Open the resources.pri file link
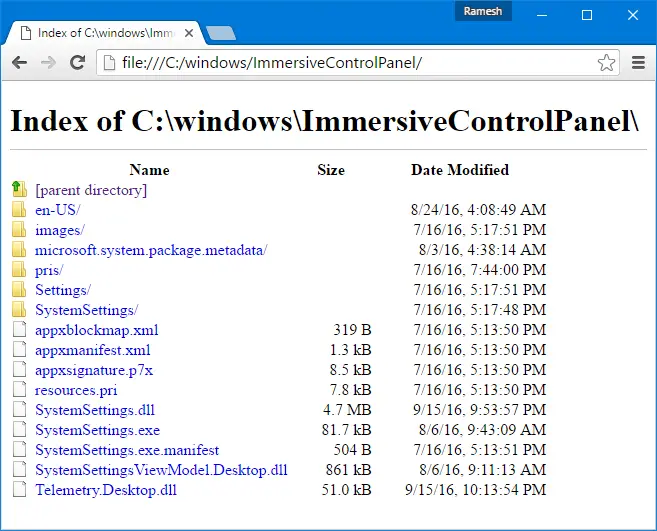The width and height of the screenshot is (657, 531). point(76,390)
